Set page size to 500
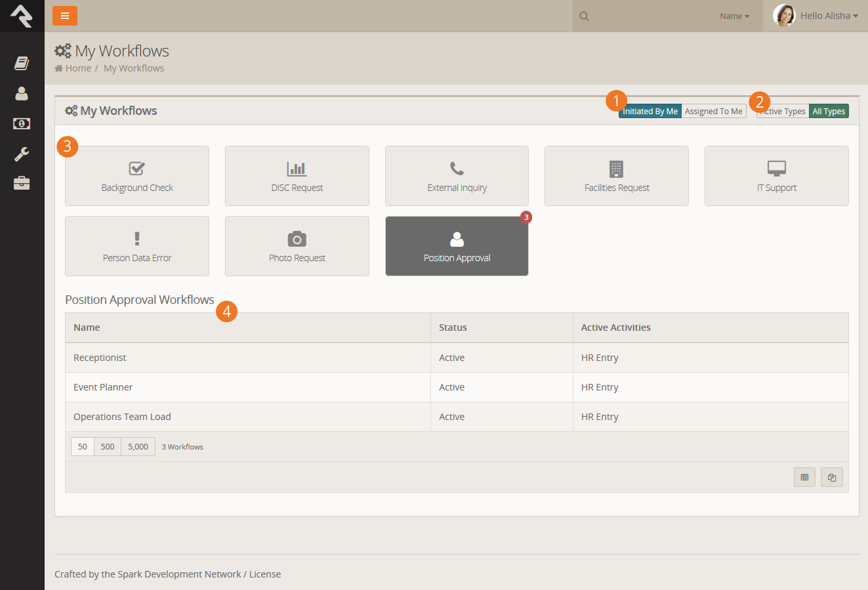 click(x=108, y=447)
